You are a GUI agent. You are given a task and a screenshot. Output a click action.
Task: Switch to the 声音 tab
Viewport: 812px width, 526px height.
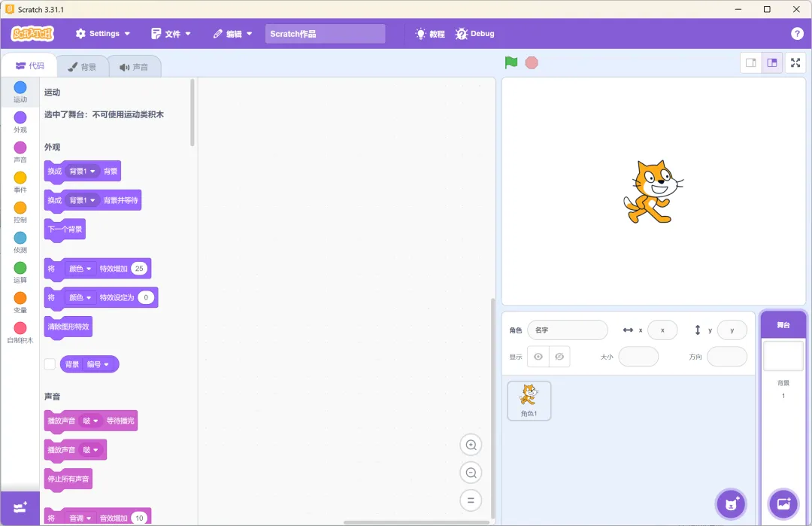click(x=134, y=67)
